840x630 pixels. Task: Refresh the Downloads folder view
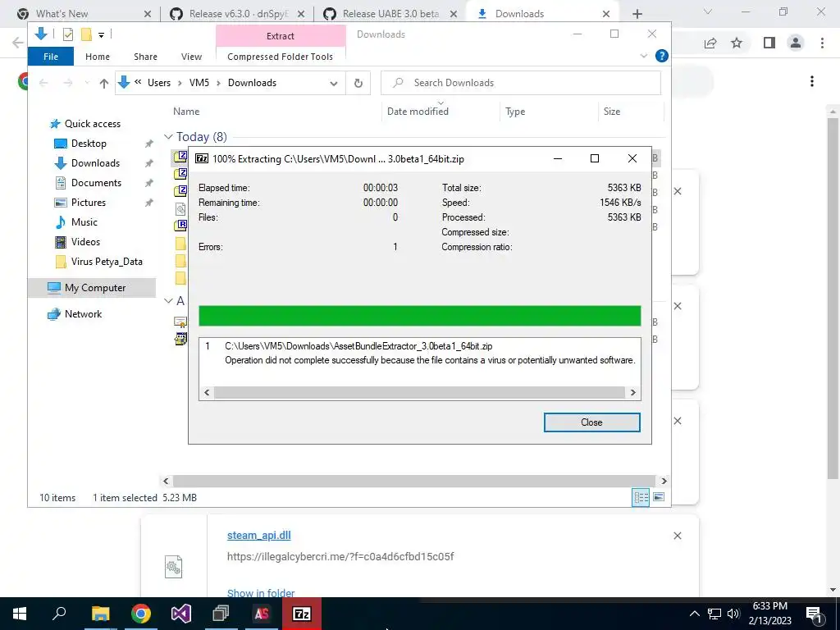coord(358,83)
